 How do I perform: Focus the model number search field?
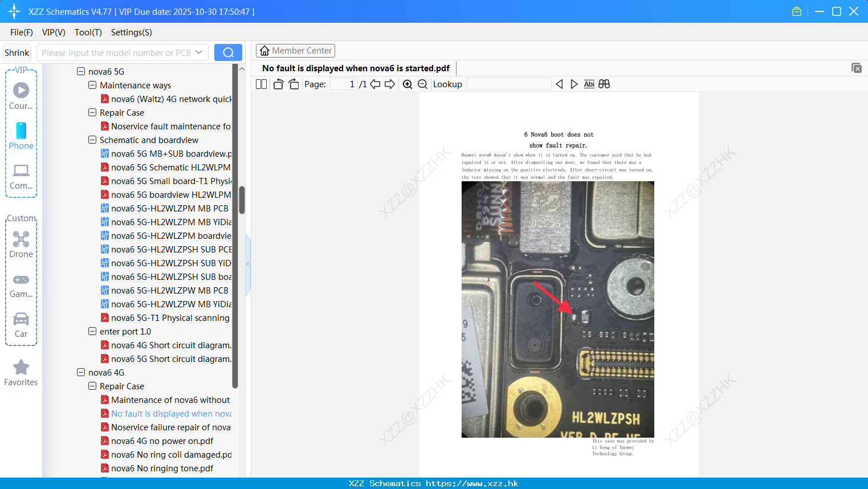[x=116, y=52]
